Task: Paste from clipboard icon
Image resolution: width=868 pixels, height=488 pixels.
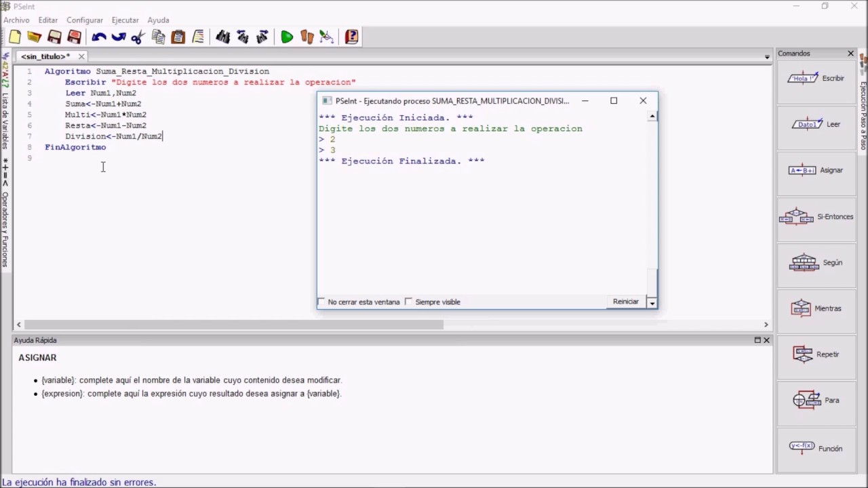Action: pyautogui.click(x=178, y=37)
